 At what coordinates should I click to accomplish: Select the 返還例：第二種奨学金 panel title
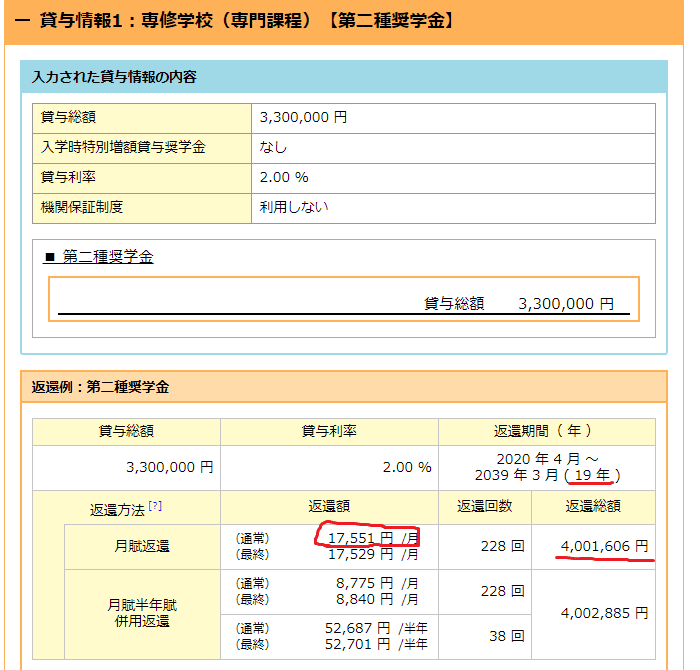point(100,387)
